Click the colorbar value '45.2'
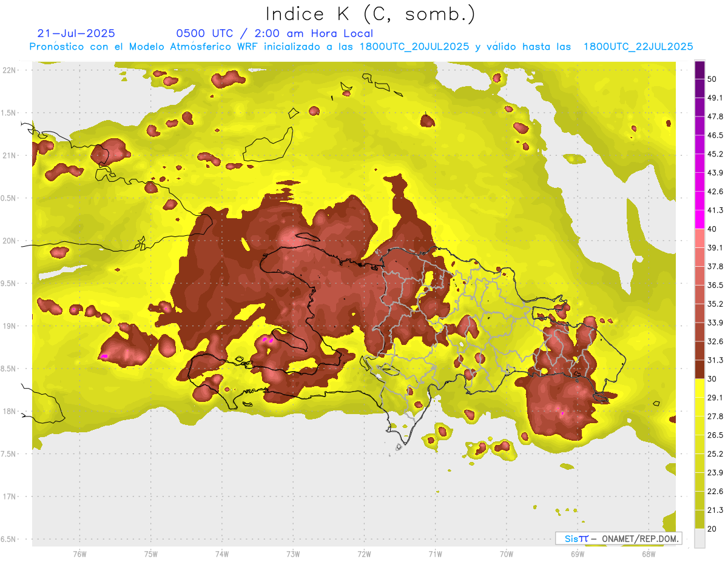Screen dimensions: 728x562 pyautogui.click(x=715, y=154)
